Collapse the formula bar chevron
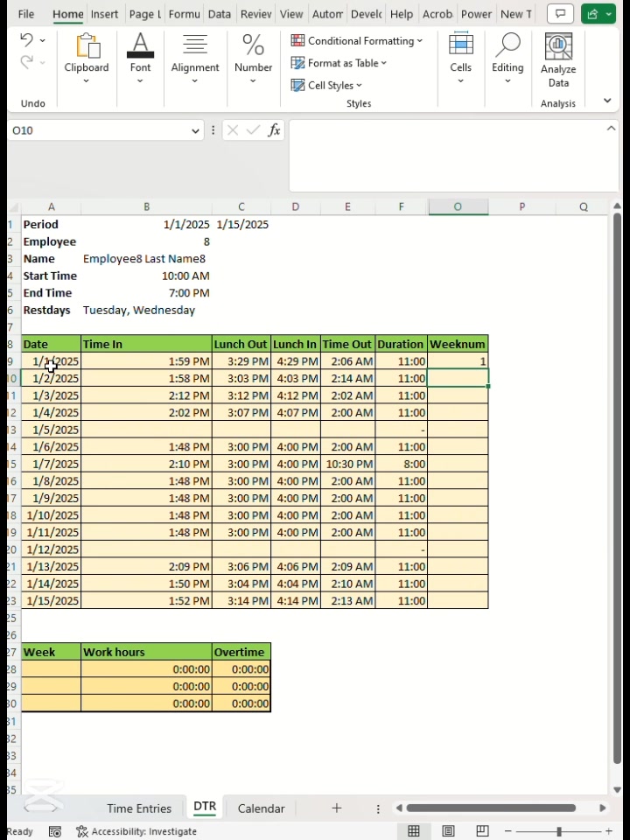The height and width of the screenshot is (840, 630). point(611,128)
